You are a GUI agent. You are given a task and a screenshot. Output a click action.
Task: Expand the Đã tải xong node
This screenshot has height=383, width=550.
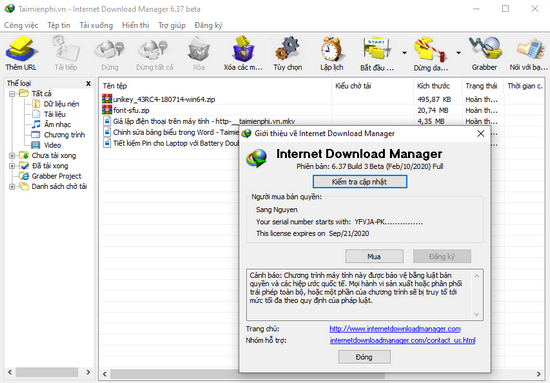pos(12,166)
